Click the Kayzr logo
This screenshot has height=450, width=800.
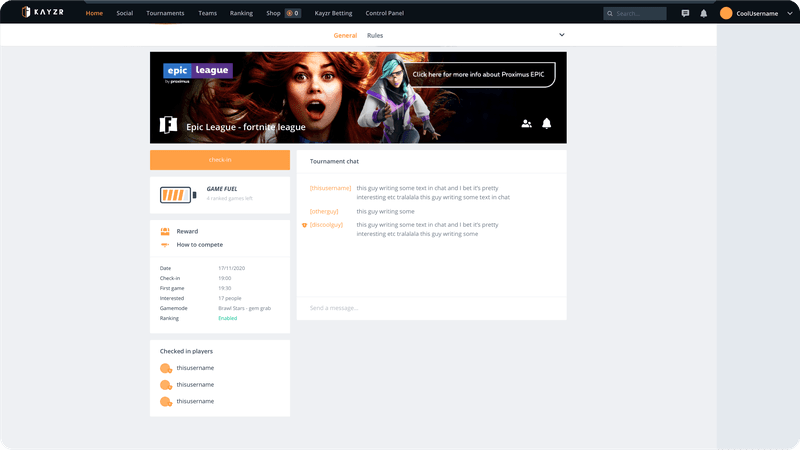point(43,12)
